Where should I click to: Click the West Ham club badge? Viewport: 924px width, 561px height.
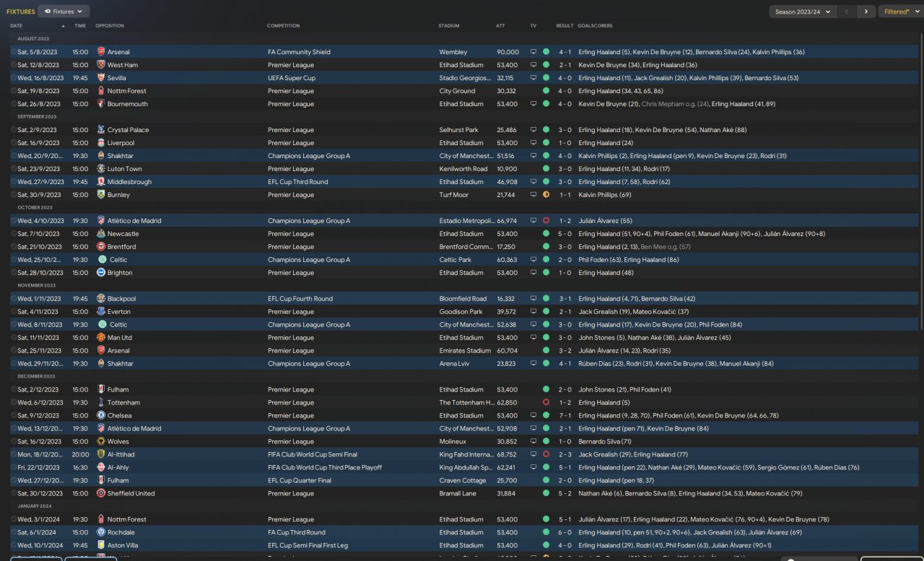tap(101, 65)
